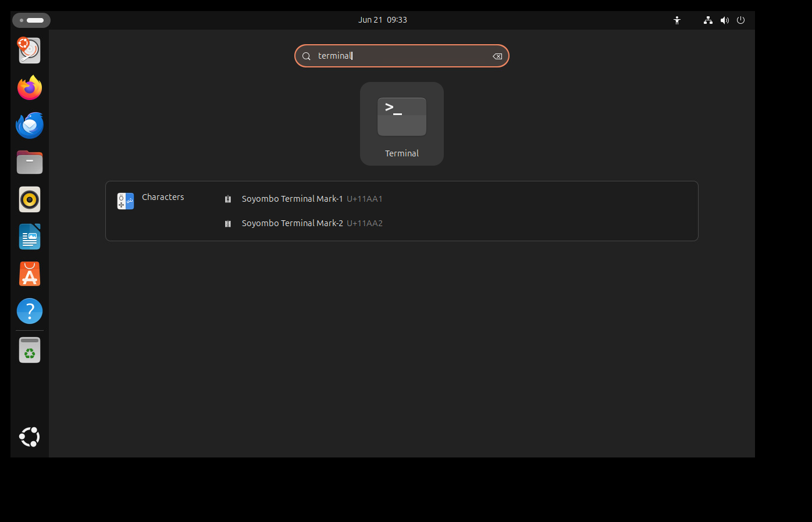Open the Ubuntu App Center
Image resolution: width=812 pixels, height=522 pixels.
[29, 274]
